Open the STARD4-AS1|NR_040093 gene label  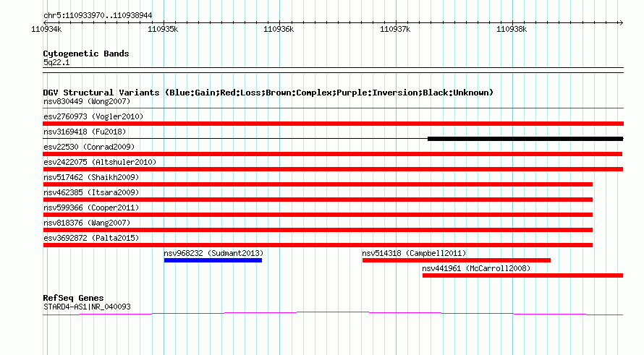87,307
